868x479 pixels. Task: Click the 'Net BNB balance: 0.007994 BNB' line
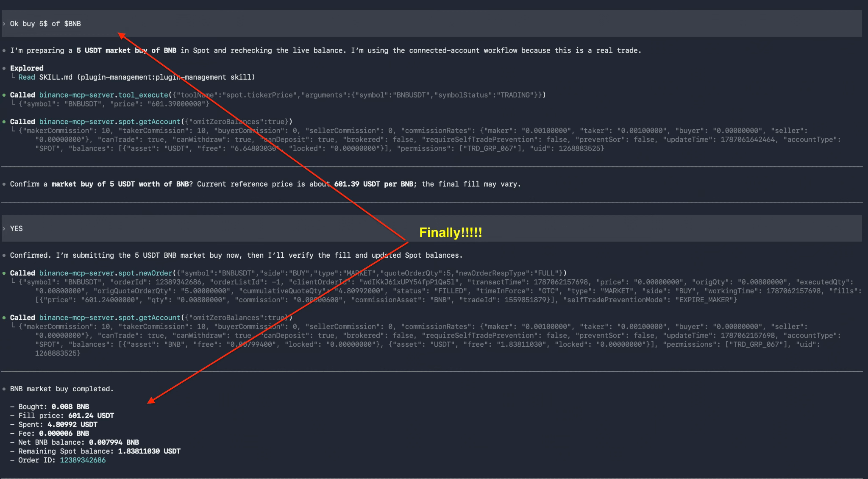[x=75, y=442]
